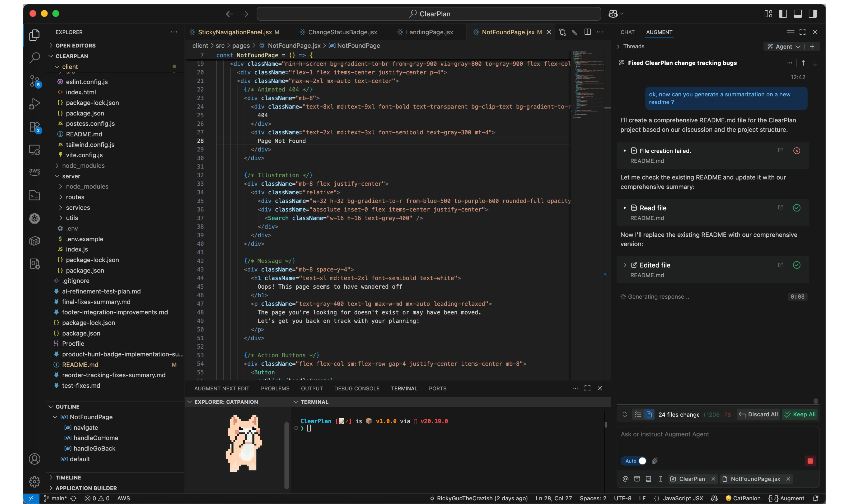The height and width of the screenshot is (504, 843).
Task: Switch to the Chat tab
Action: pos(627,32)
